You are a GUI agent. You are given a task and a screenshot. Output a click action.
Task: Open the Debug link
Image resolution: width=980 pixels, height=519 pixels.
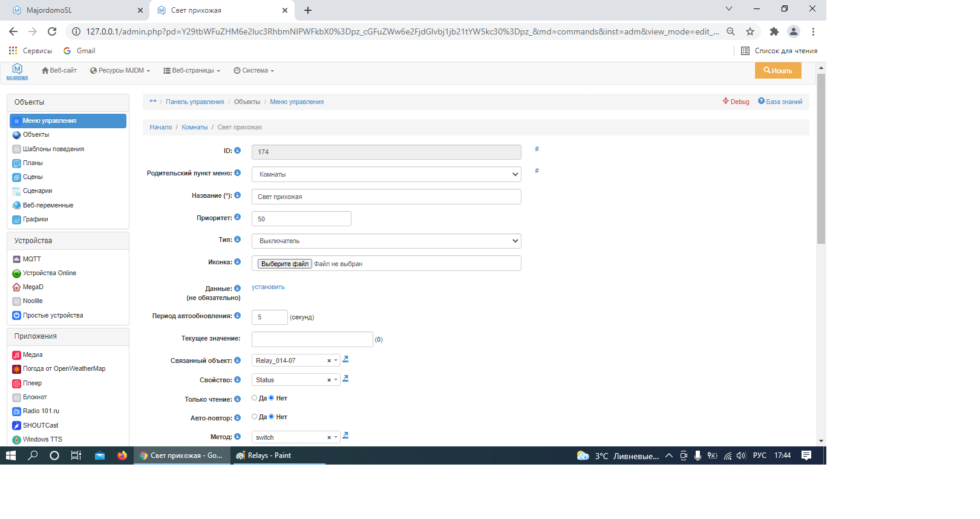point(736,102)
